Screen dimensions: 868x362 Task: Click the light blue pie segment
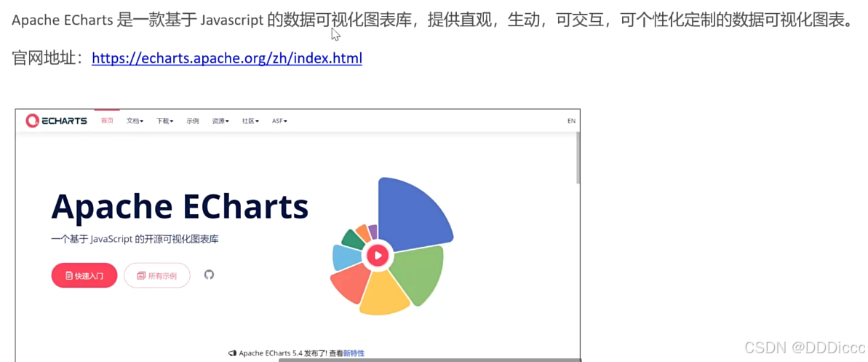(346, 258)
